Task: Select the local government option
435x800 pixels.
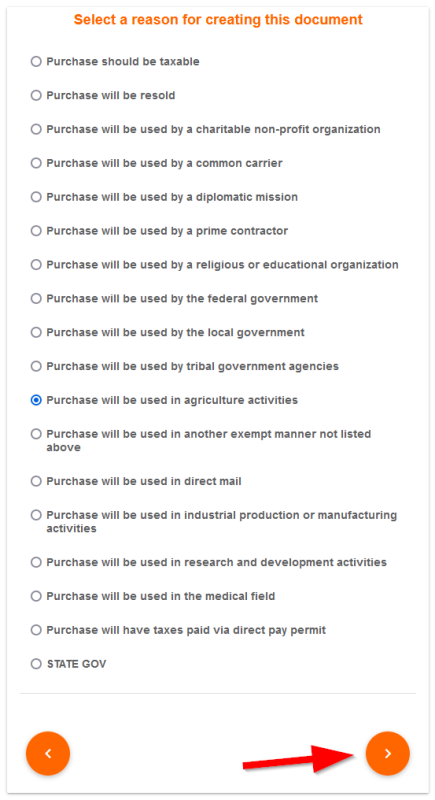Action: (x=36, y=332)
